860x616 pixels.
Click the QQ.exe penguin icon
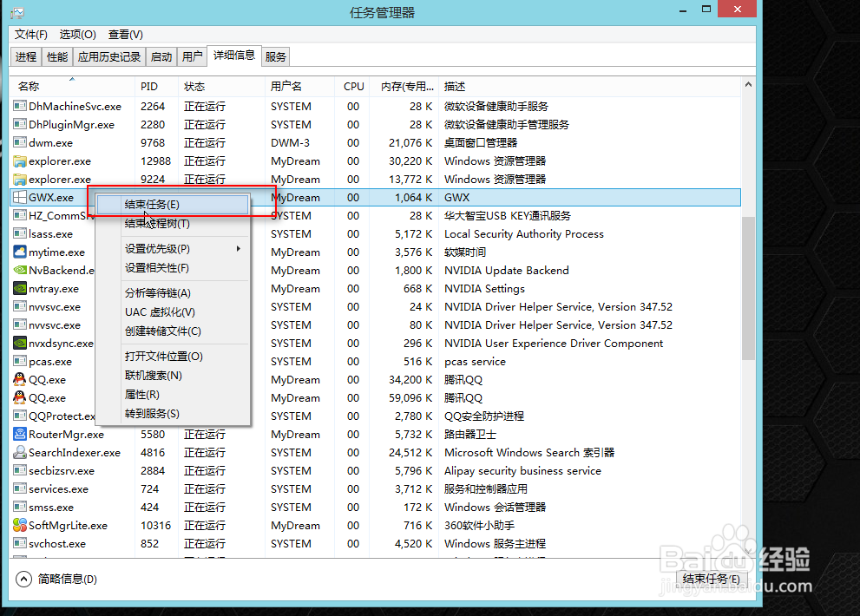[x=19, y=379]
